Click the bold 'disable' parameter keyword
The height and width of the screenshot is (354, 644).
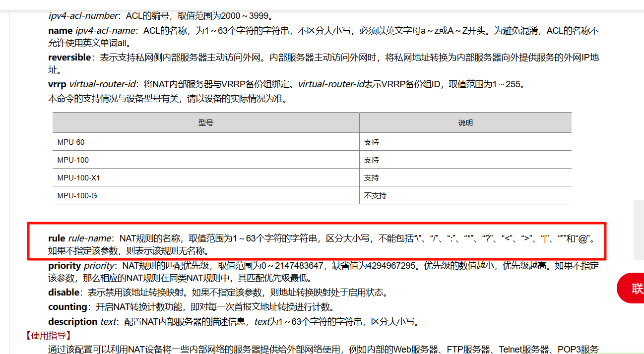click(x=64, y=293)
